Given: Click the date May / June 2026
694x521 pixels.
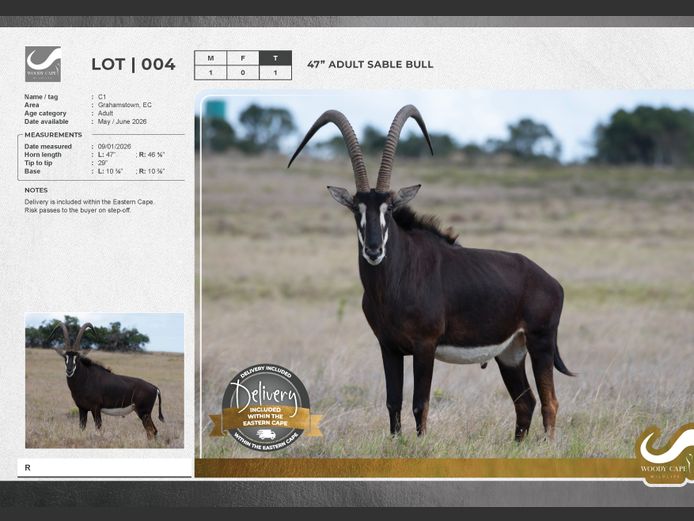Looking at the screenshot, I should coord(122,121).
